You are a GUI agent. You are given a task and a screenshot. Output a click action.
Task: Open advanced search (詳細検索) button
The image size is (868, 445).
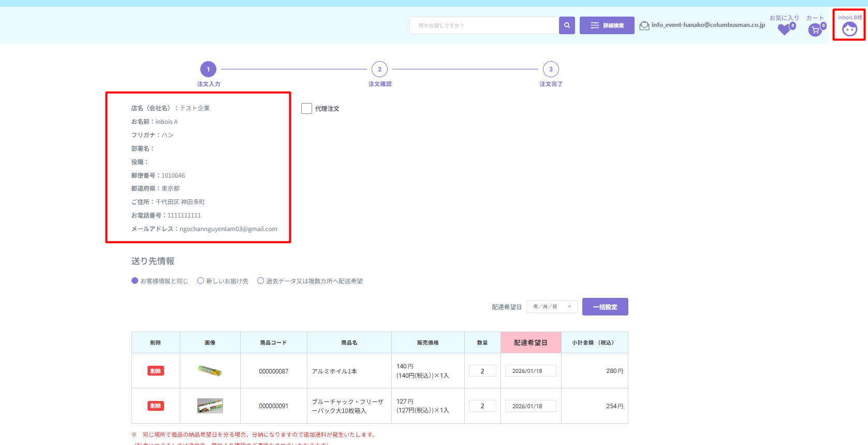coord(607,25)
